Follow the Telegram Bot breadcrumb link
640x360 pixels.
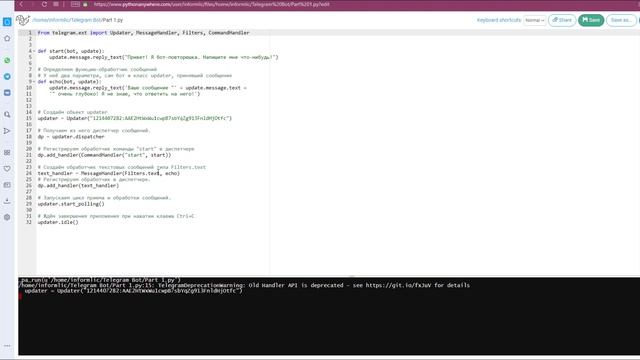coord(86,20)
